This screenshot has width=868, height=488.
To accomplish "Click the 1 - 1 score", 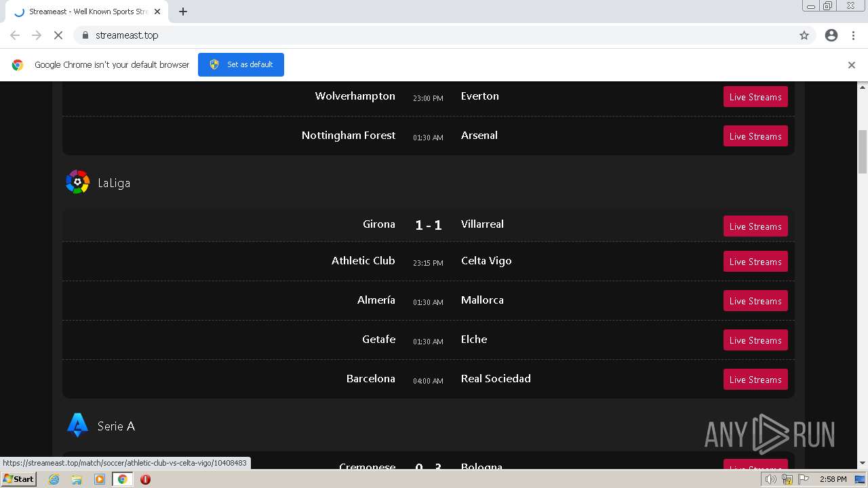I will tap(429, 225).
